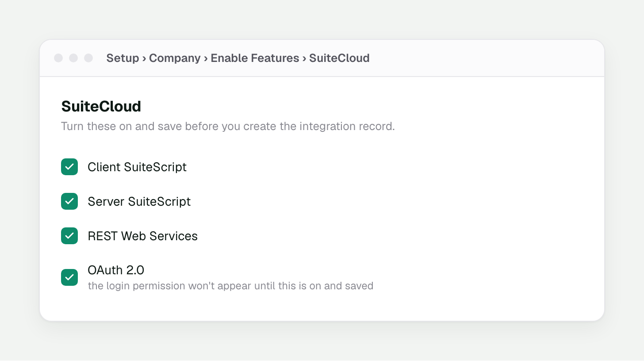
Task: Toggle the OAuth 2.0 checkbox
Action: 69,277
